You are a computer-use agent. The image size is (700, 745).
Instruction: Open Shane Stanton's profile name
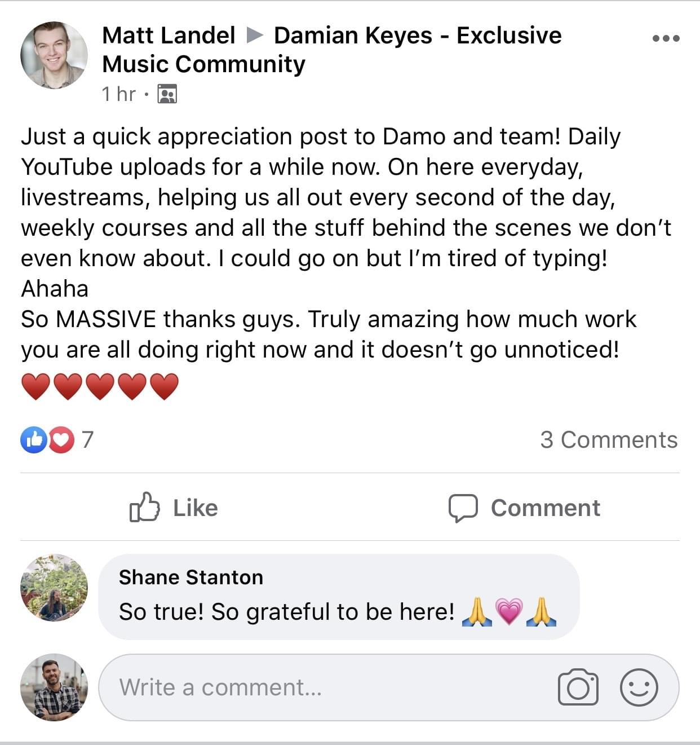pyautogui.click(x=190, y=577)
